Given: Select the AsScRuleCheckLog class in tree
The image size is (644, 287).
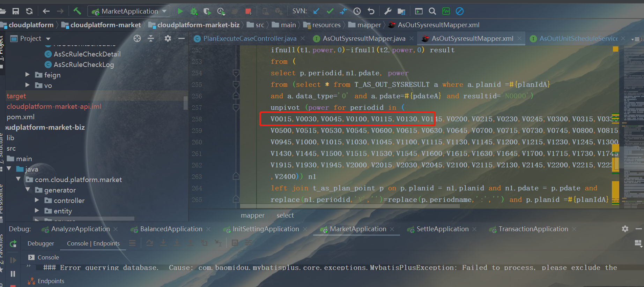Looking at the screenshot, I should (80, 65).
